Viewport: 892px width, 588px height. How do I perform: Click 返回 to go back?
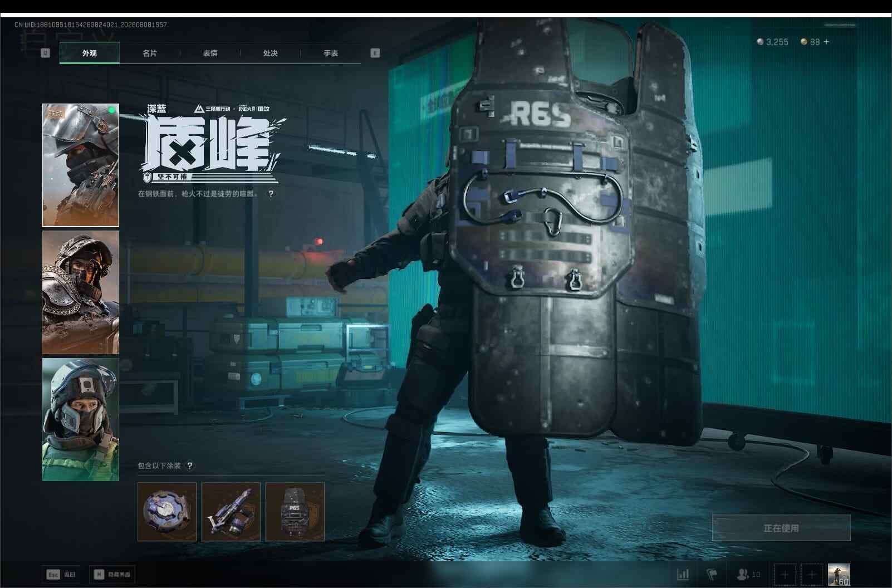point(61,574)
